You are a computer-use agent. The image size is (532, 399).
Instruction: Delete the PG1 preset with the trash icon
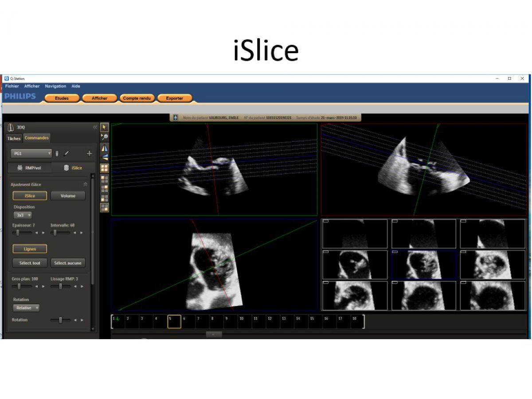coord(57,153)
